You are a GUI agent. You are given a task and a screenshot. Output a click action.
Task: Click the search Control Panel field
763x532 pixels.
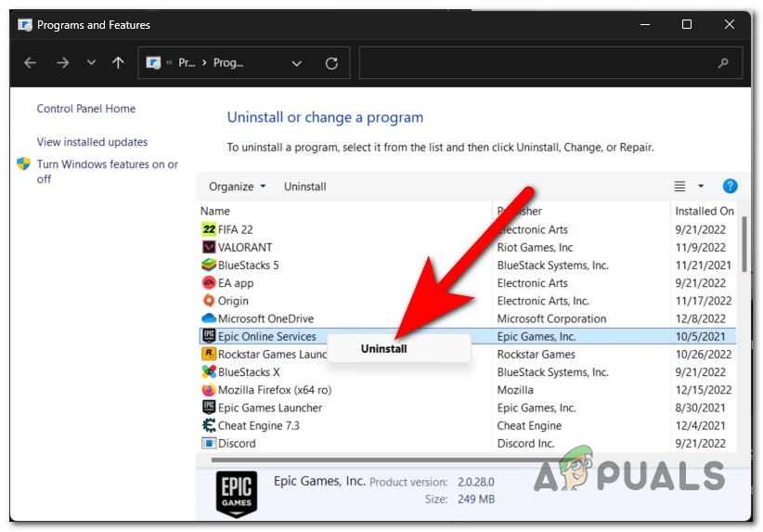(x=550, y=63)
